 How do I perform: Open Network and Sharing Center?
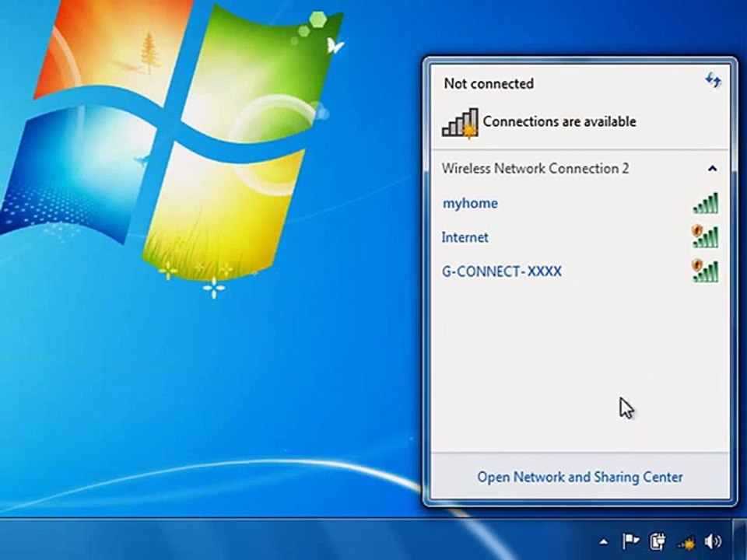[580, 477]
